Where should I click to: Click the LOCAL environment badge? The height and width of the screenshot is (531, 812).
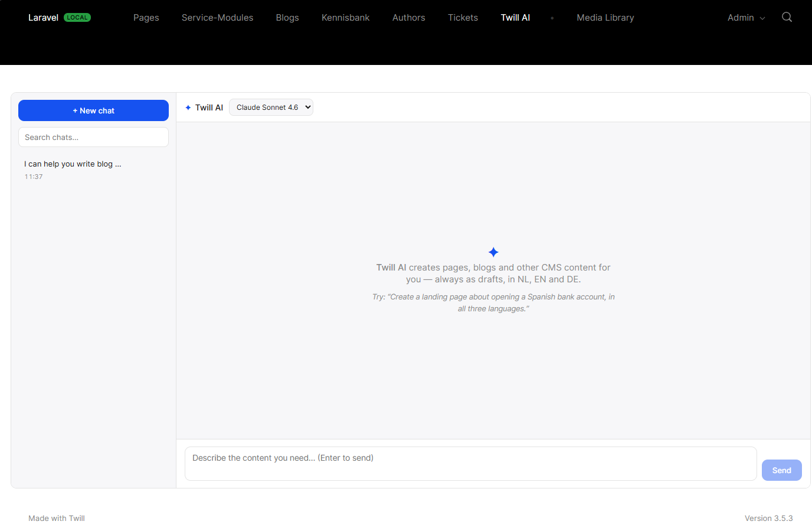[x=77, y=18]
